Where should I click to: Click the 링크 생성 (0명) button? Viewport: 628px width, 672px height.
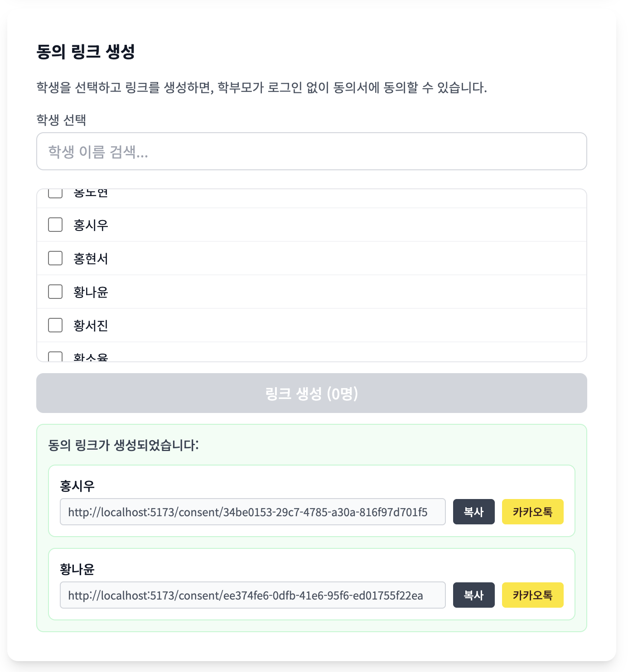coord(311,393)
